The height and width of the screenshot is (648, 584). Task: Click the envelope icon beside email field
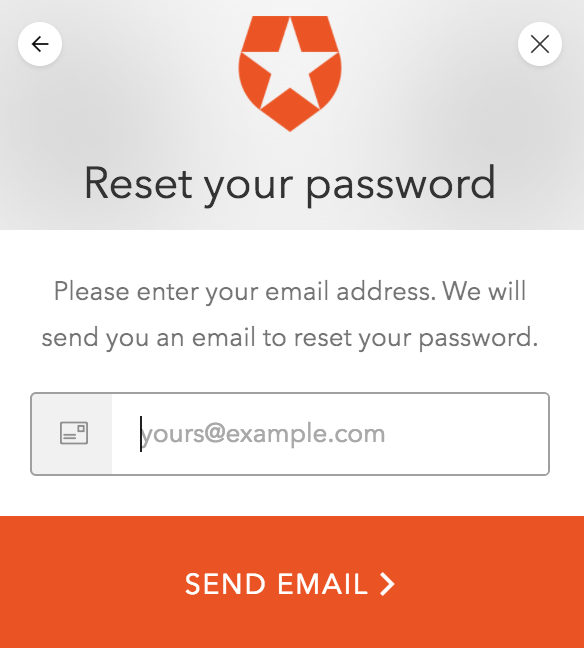74,433
